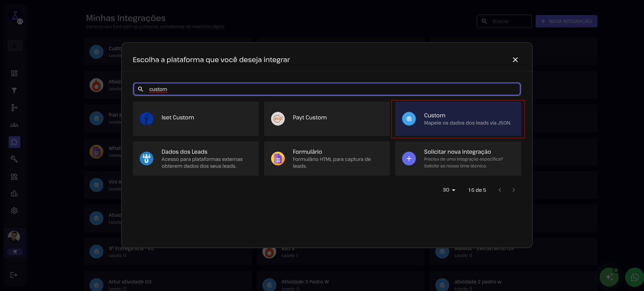Go to the next page of results
This screenshot has height=291, width=644.
513,190
